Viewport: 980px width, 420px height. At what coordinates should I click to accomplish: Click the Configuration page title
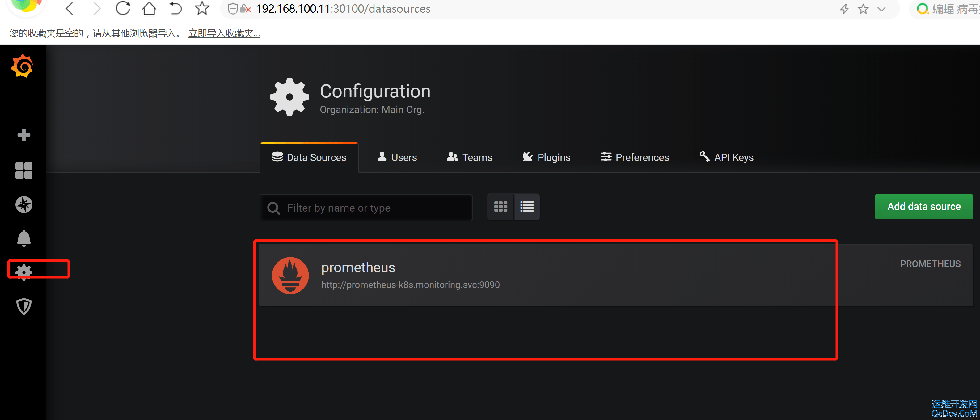coord(375,91)
